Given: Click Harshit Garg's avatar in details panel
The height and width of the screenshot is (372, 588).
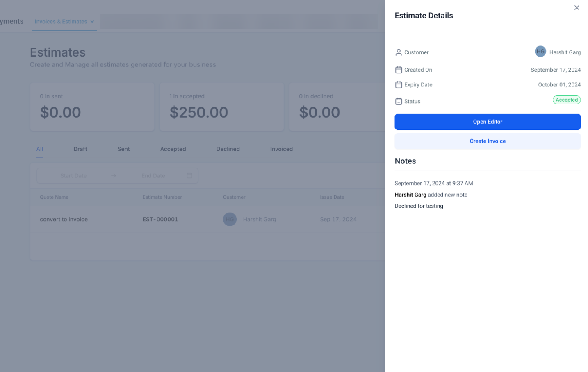Looking at the screenshot, I should 540,52.
